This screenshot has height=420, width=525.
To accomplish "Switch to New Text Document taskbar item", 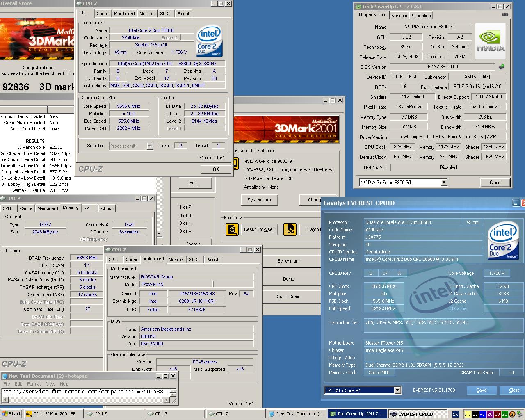I will (297, 414).
